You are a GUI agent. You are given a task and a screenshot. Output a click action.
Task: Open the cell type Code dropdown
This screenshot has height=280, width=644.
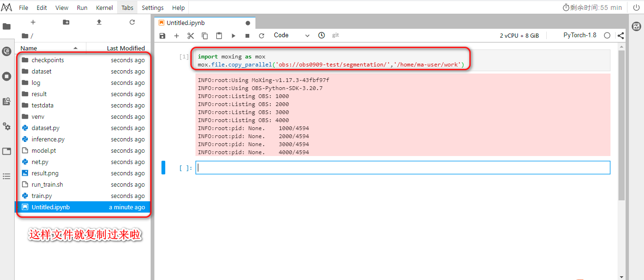click(292, 35)
